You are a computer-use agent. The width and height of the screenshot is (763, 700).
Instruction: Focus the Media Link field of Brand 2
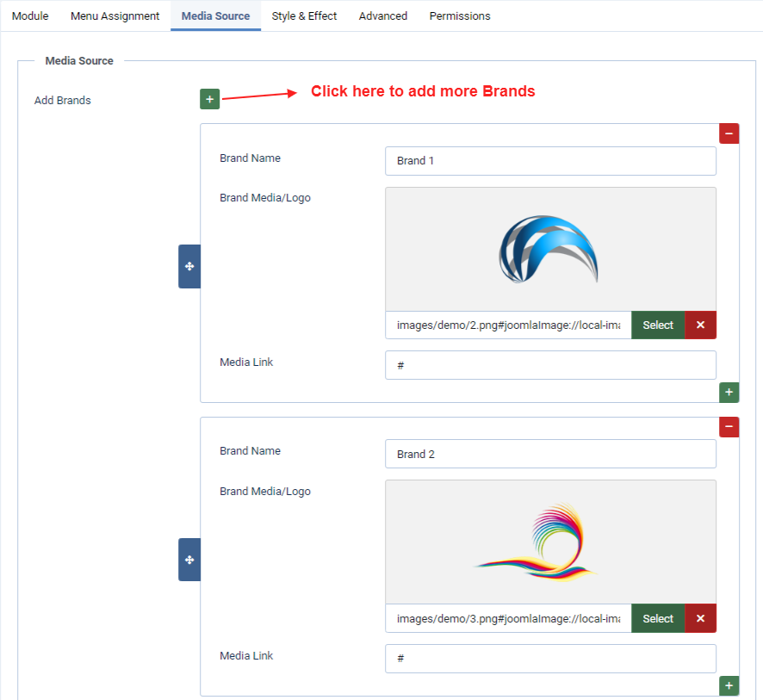pyautogui.click(x=550, y=659)
